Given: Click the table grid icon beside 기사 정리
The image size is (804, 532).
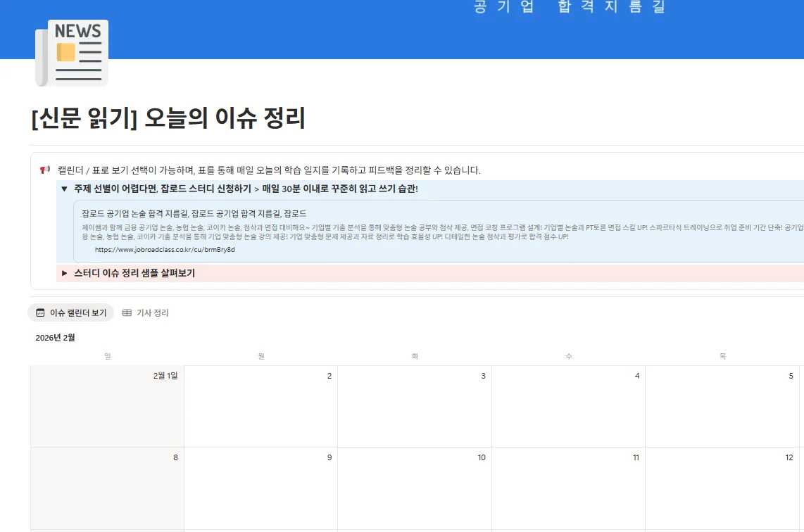Looking at the screenshot, I should (x=127, y=312).
